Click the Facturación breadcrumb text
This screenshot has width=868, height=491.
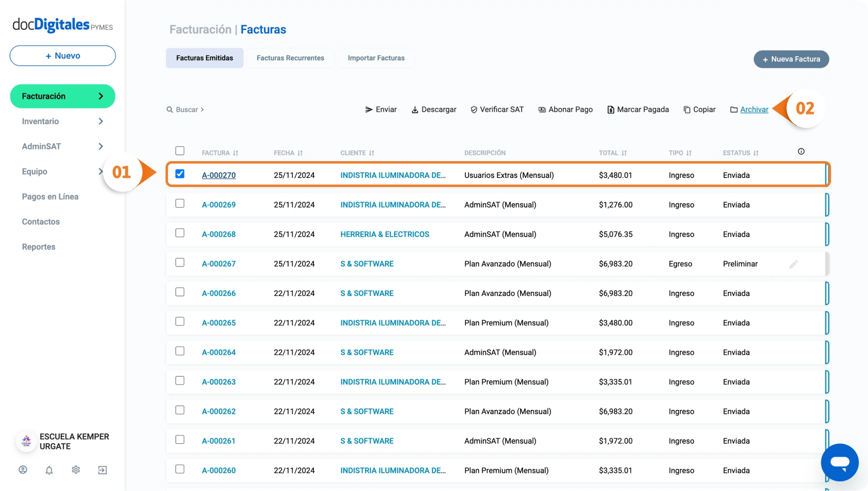pyautogui.click(x=201, y=29)
